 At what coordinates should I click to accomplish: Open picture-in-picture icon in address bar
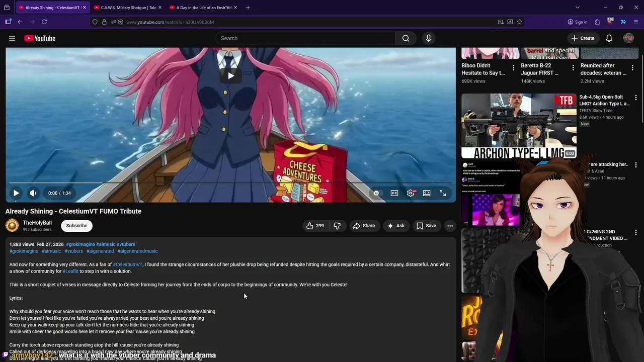[501, 22]
